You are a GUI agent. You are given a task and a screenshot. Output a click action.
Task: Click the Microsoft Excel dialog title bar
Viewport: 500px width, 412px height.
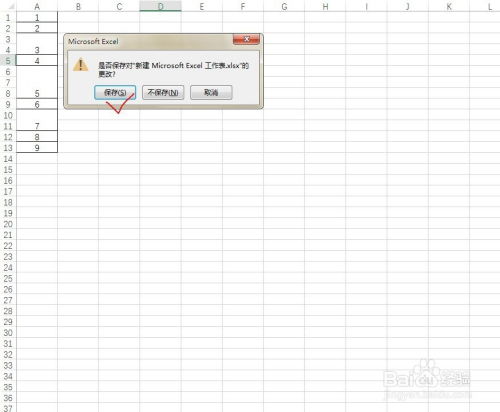148,41
